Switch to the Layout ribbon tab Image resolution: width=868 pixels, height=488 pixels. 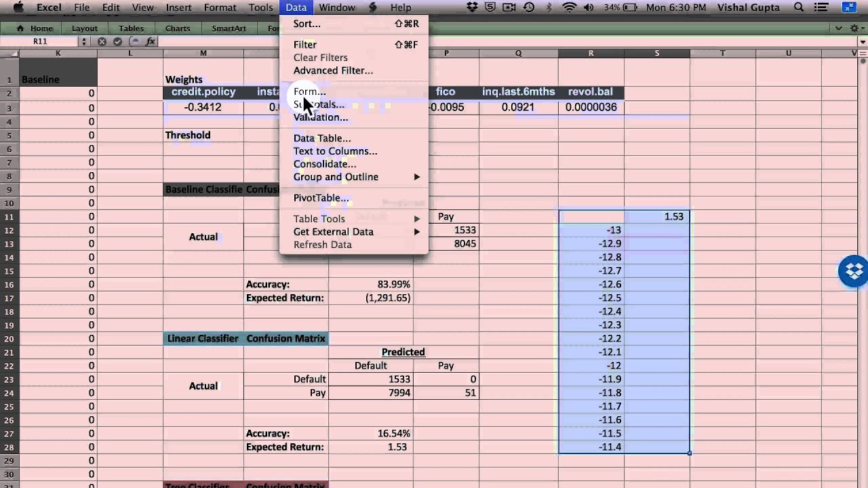[x=85, y=28]
